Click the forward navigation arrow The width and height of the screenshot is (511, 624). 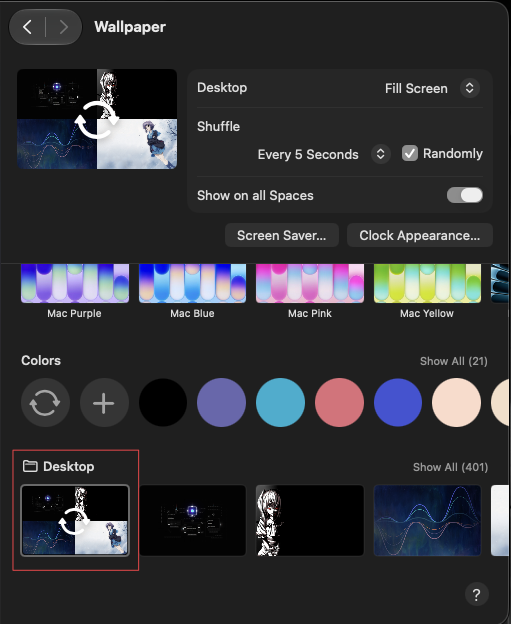(x=64, y=27)
